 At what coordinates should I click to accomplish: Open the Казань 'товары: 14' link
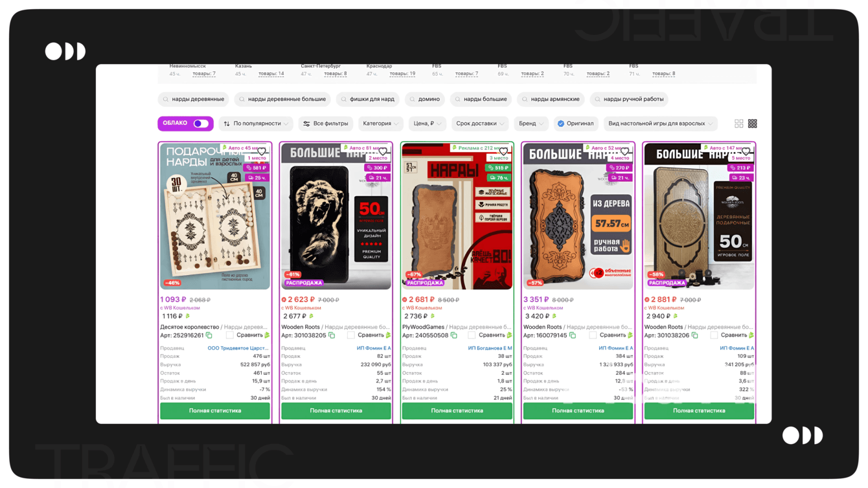[271, 74]
